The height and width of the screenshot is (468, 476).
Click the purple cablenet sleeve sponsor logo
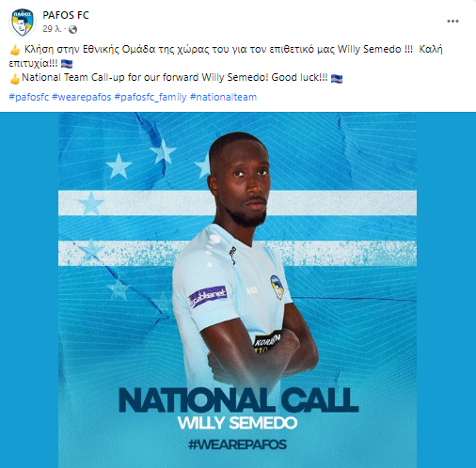pos(208,296)
